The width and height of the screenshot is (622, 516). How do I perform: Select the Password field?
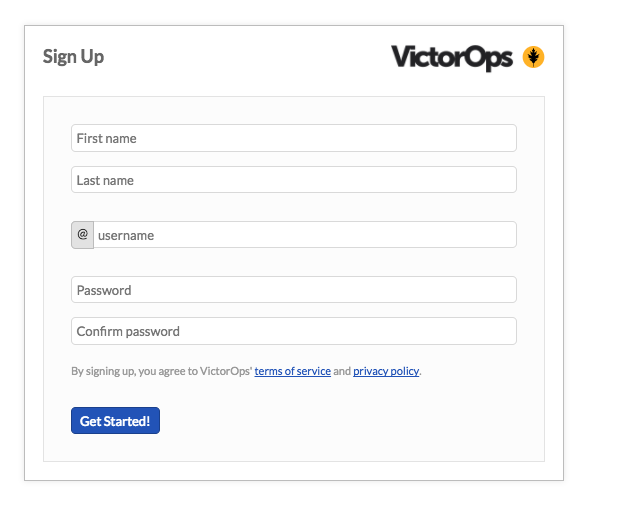[x=294, y=290]
